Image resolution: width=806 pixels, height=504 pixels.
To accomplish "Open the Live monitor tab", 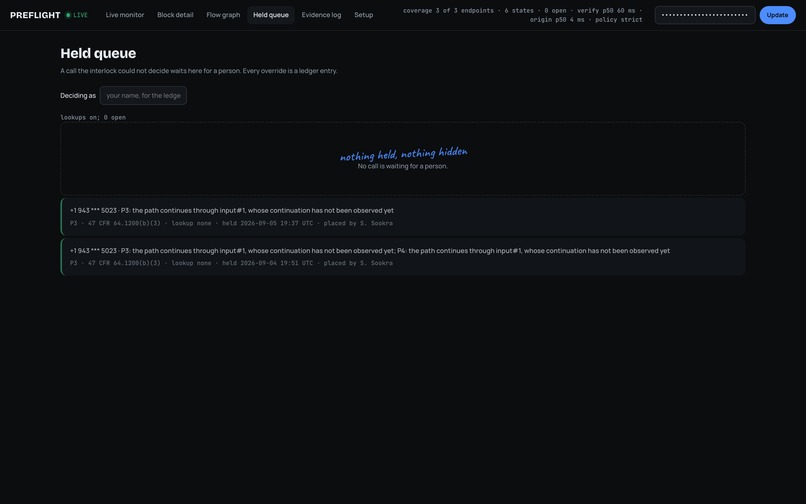I will coord(125,15).
